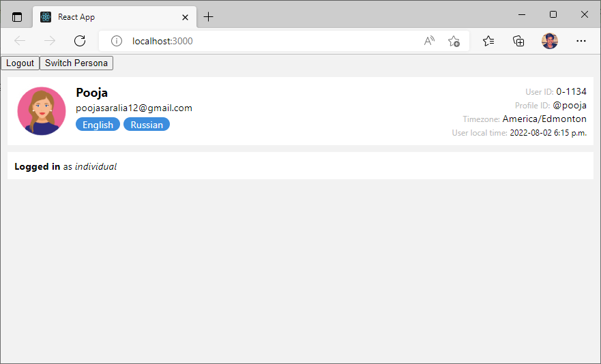Click the browser refresh icon

[80, 41]
